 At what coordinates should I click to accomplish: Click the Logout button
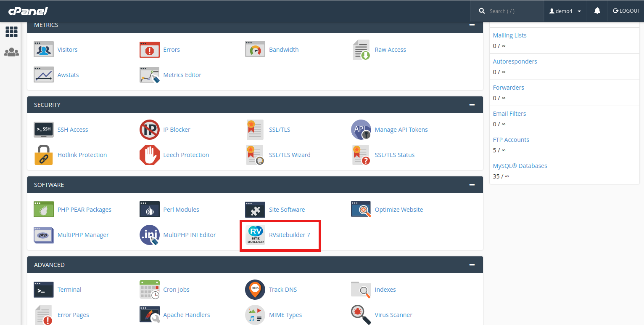point(626,11)
